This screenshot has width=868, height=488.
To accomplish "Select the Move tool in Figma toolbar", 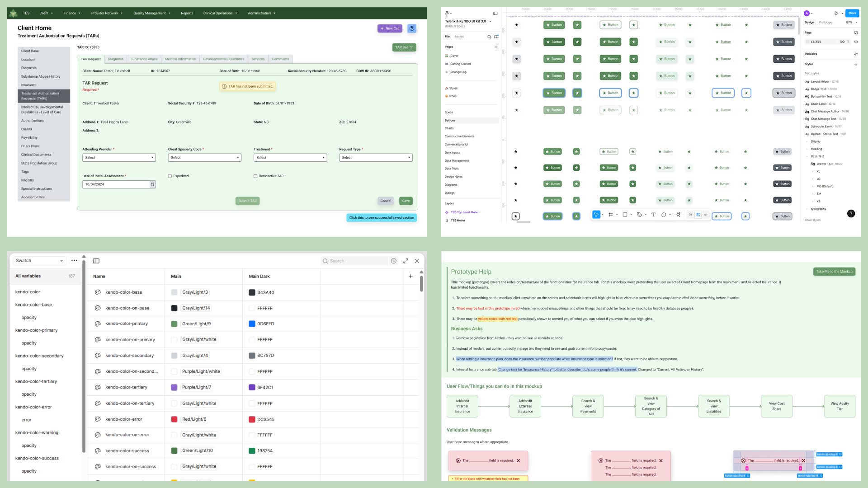I will coord(596,215).
